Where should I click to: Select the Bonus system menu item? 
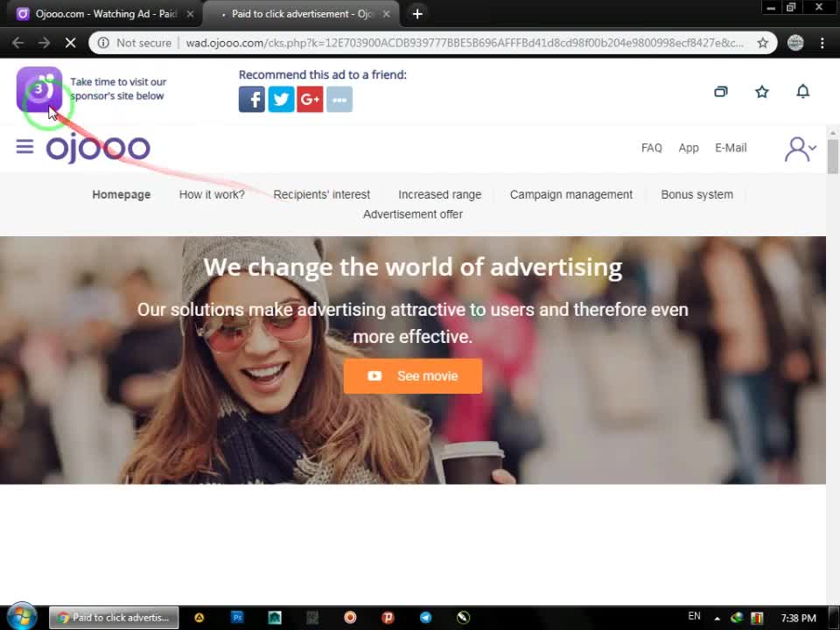tap(696, 194)
